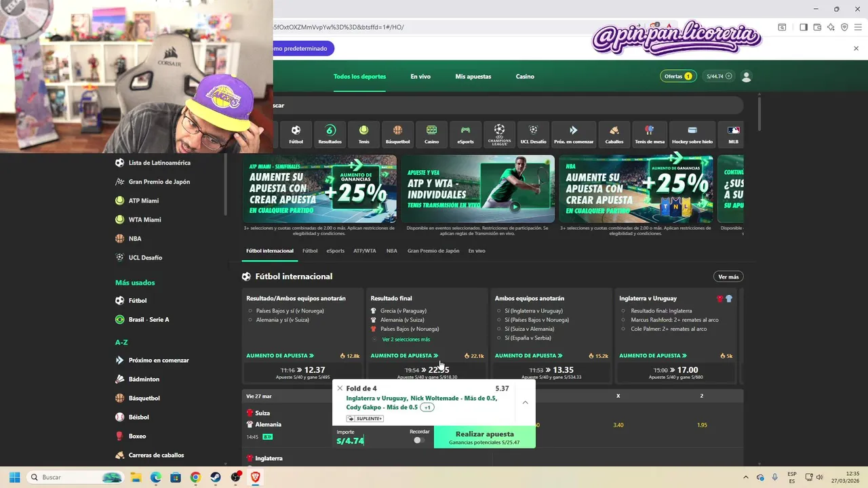Open Steam from the taskbar
The image size is (868, 488).
point(216,477)
